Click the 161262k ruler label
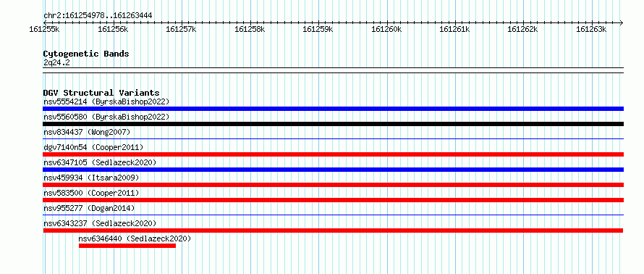Screen dimensions: 644x274 pos(523,30)
